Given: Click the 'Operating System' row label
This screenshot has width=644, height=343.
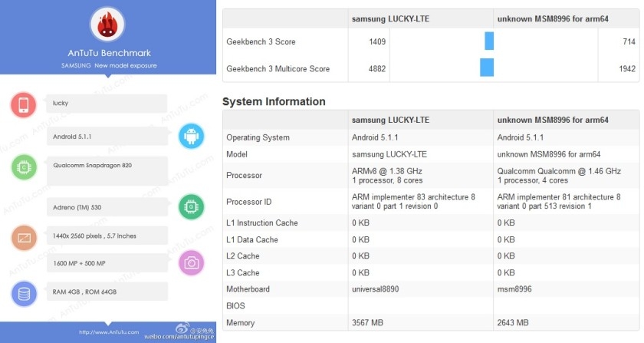Looking at the screenshot, I should (x=258, y=138).
